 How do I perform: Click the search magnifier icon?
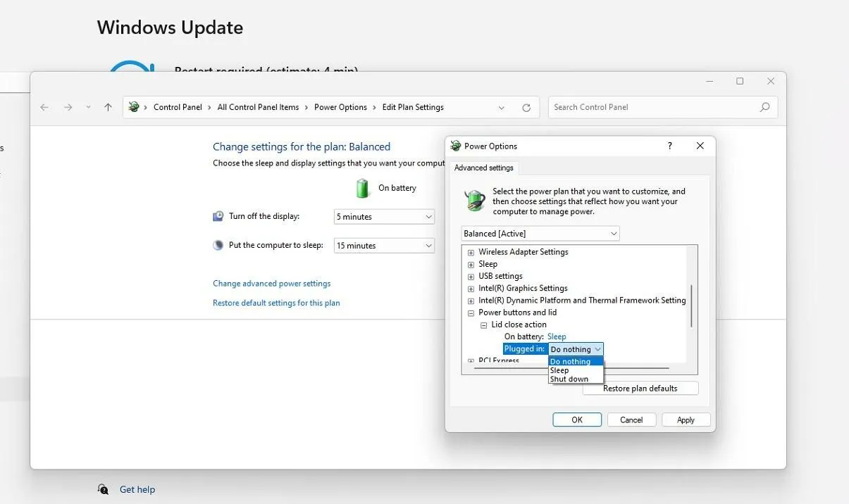765,107
